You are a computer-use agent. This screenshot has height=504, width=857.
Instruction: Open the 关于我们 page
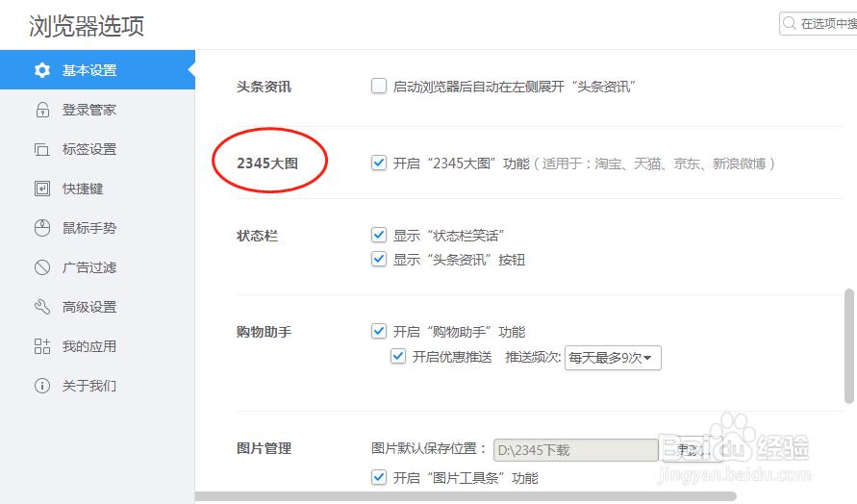click(x=97, y=386)
